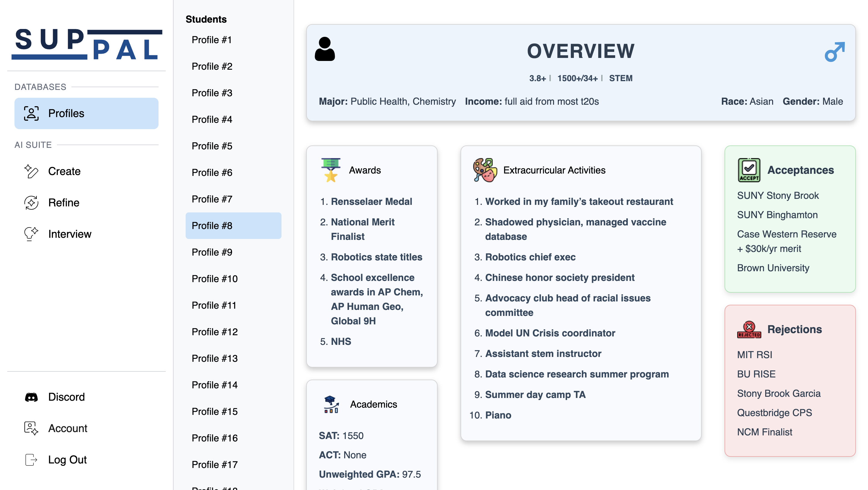This screenshot has width=868, height=490.
Task: Click the Profiles database icon
Action: point(30,113)
